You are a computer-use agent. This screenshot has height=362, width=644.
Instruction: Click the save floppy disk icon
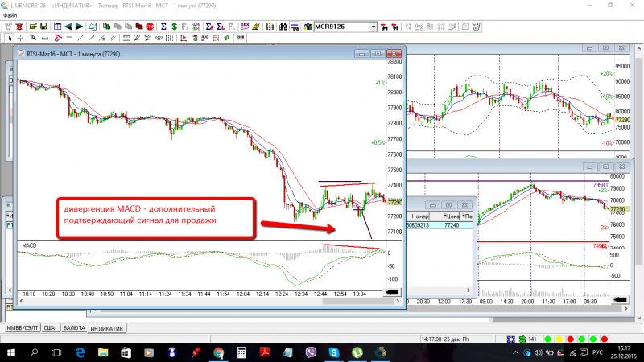[43, 27]
